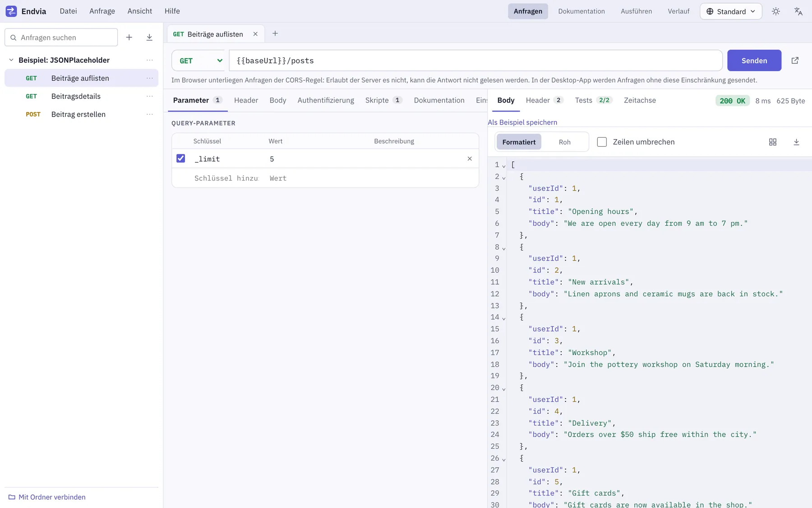812x508 pixels.
Task: Click Als Beispiel speichern link
Action: (522, 122)
